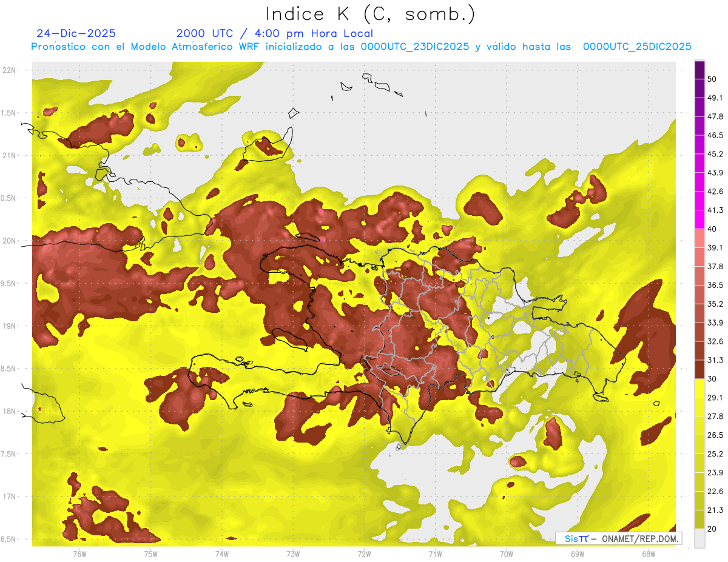Click the legend value '25.2'
728x562 pixels.
tap(715, 454)
